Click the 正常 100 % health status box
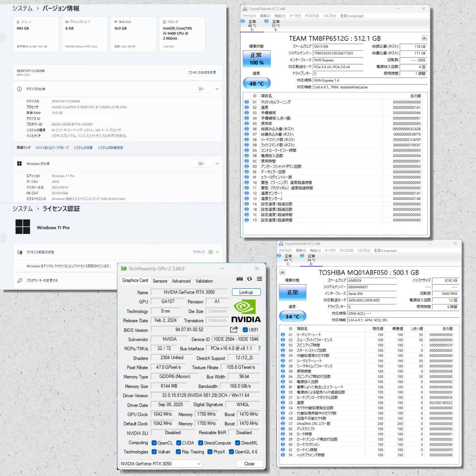 coord(256,59)
